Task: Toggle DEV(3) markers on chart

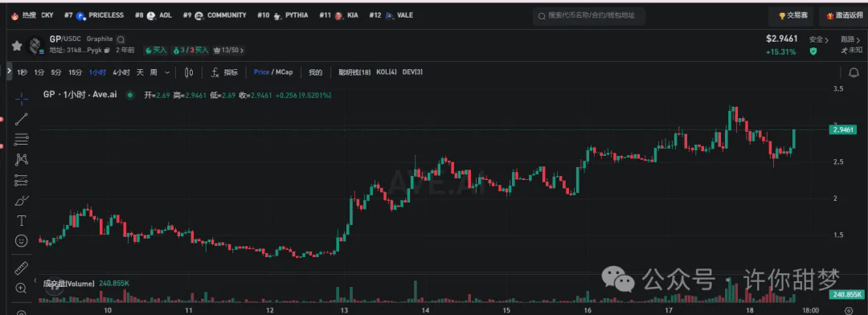Action: (412, 72)
